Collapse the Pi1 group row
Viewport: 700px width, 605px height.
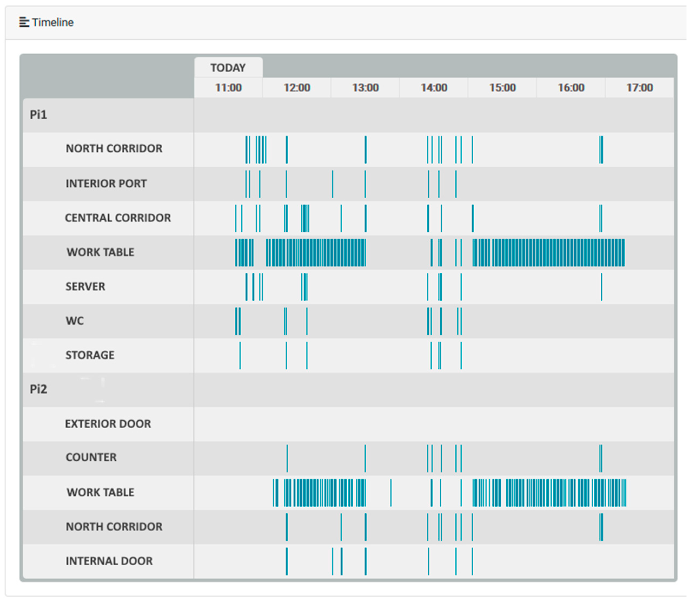pos(38,115)
